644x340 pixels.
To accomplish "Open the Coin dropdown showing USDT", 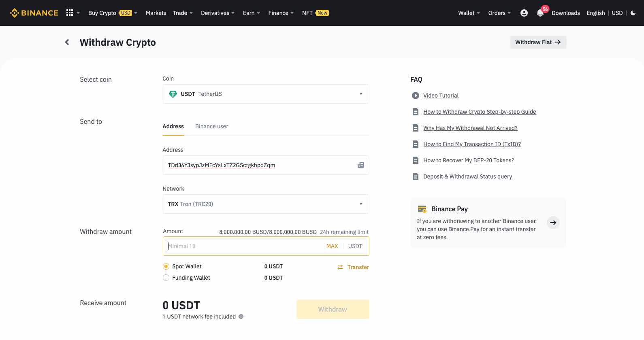I will (x=266, y=94).
